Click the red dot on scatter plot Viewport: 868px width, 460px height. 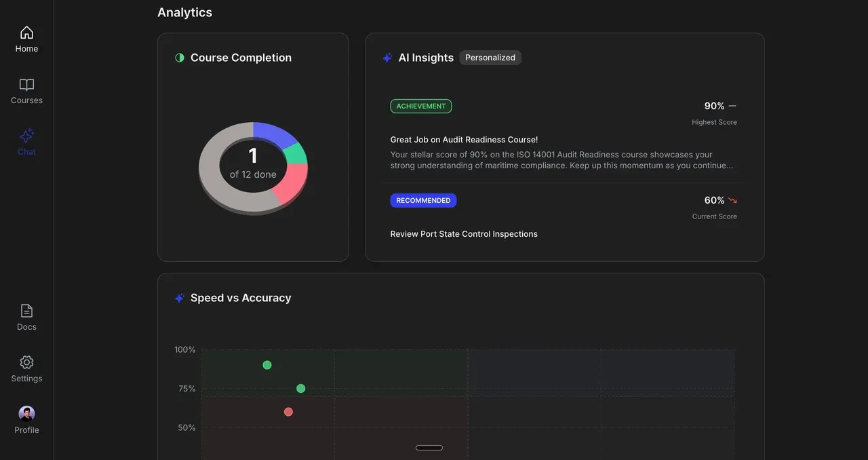point(288,412)
